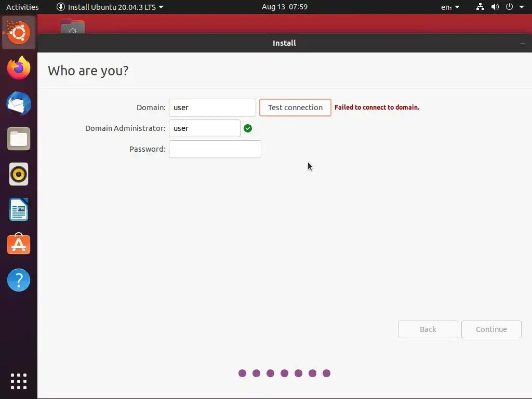Open the keyboard language 'en' dropdown
532x399 pixels.
(450, 7)
